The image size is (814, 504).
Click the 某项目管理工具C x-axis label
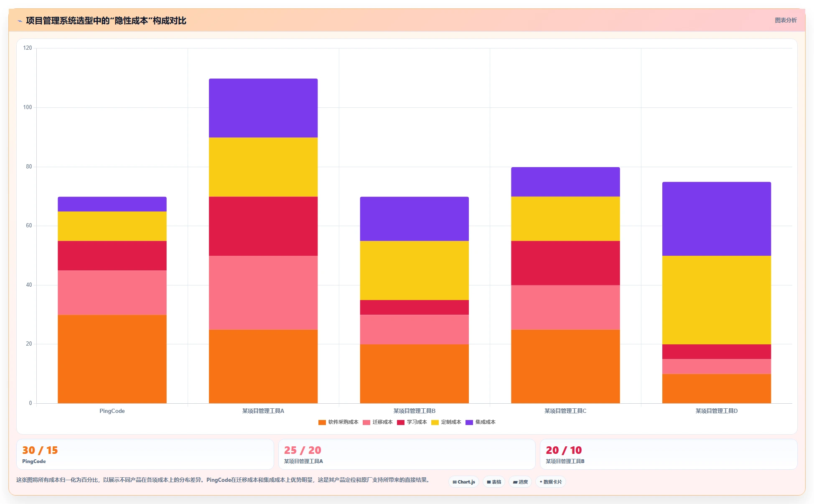[x=565, y=411]
